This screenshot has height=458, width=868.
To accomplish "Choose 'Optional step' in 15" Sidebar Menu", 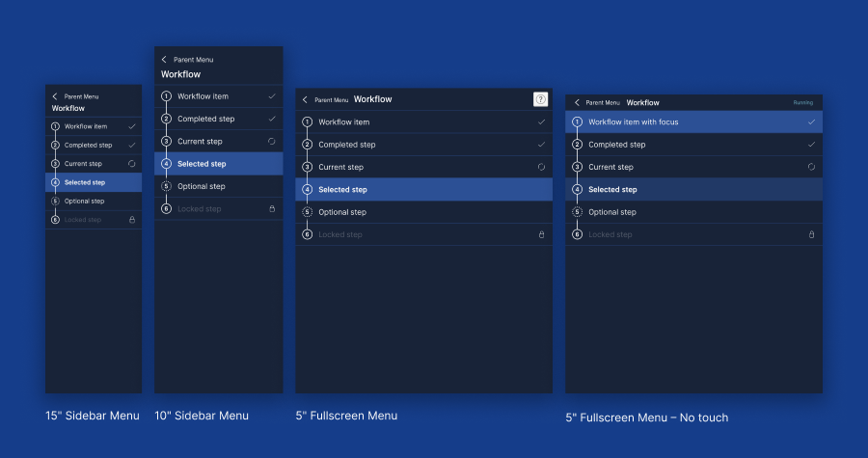I will [x=85, y=202].
